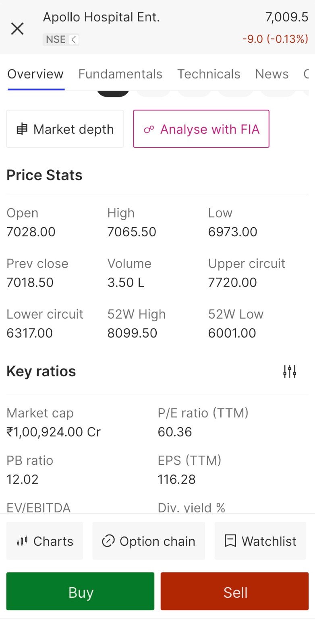Add stock via Watchlist bookmark button
315x644 pixels.
point(260,541)
